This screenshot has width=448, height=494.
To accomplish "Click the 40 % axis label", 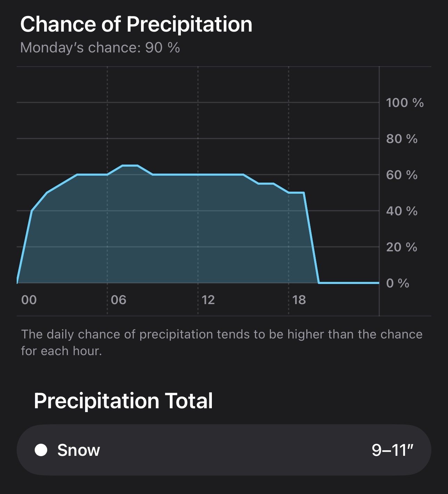I will [x=402, y=211].
